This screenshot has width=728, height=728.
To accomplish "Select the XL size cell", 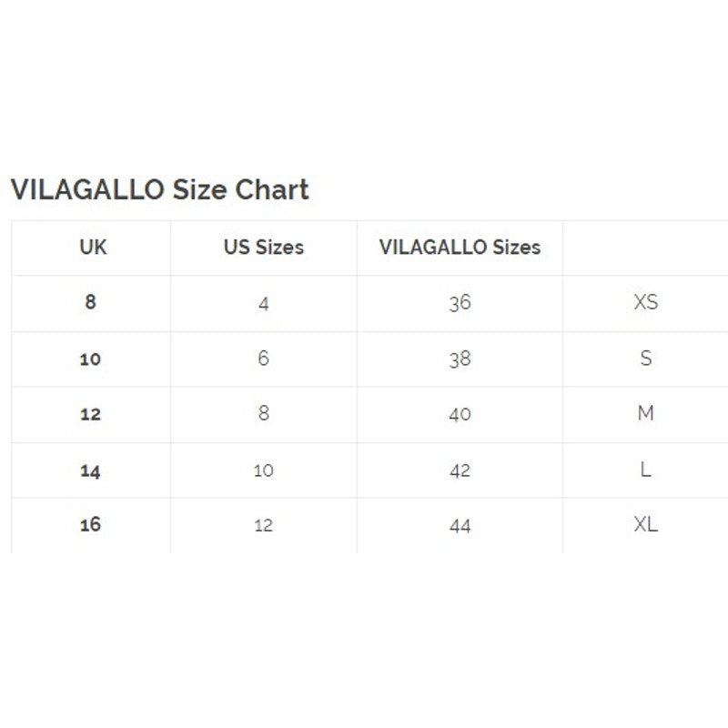I will tap(645, 525).
